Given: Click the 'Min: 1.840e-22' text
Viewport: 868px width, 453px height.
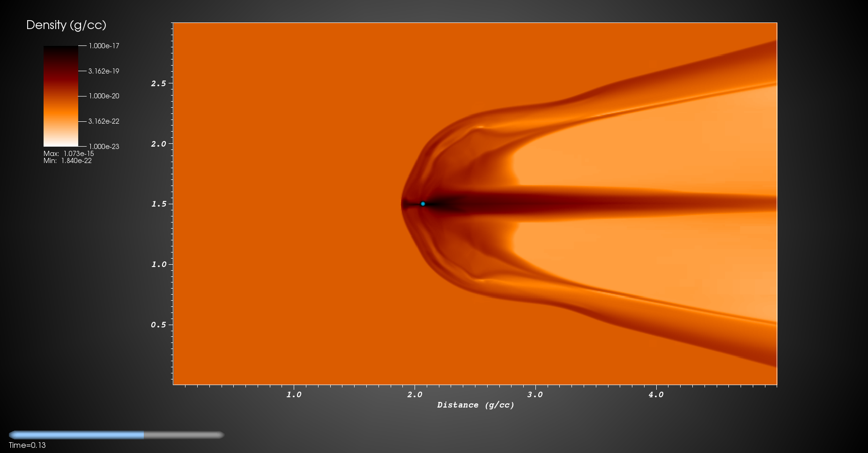Looking at the screenshot, I should point(67,161).
